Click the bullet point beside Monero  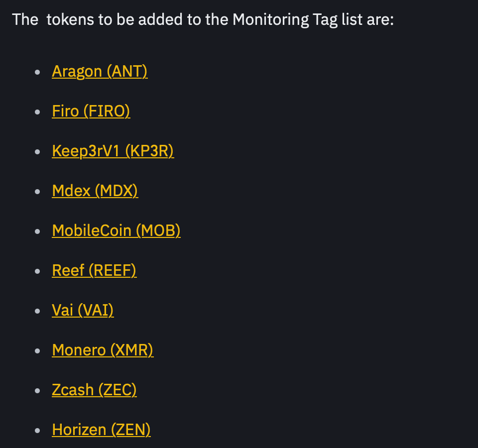click(37, 351)
